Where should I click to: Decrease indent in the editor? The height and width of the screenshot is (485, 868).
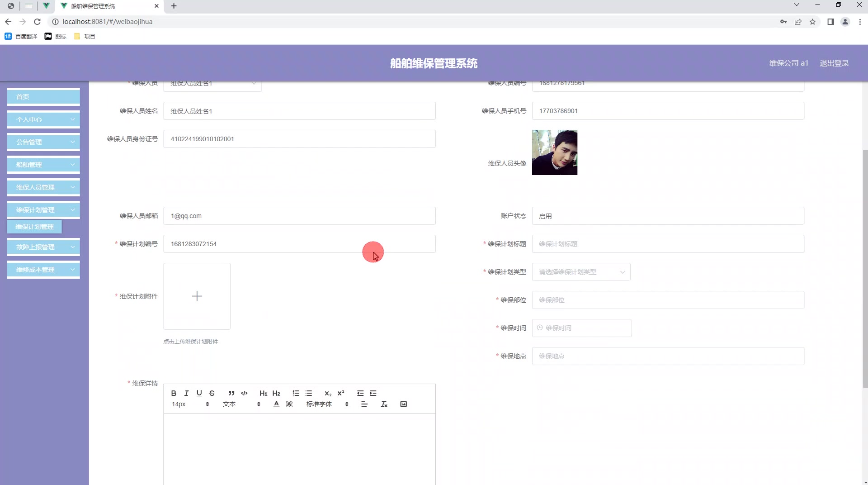pos(360,393)
